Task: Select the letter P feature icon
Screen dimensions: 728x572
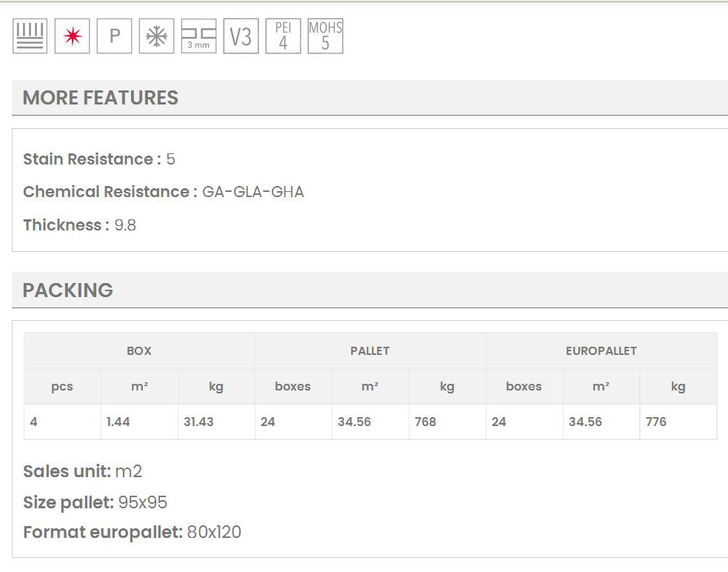Action: (x=114, y=36)
